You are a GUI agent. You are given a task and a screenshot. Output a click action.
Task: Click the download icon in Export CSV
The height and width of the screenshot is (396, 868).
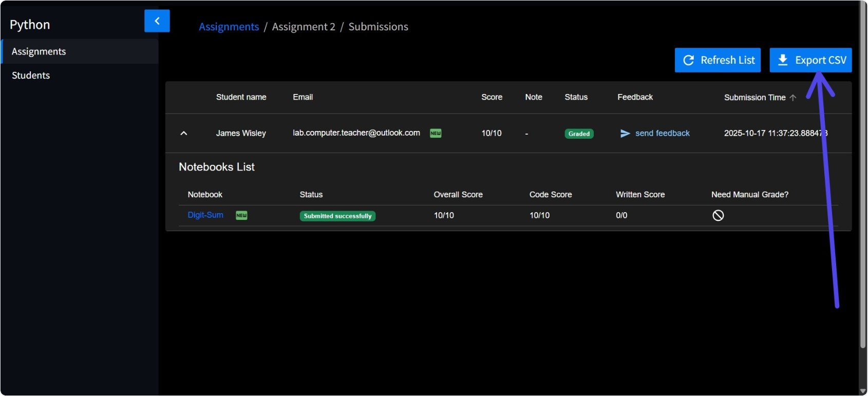tap(783, 60)
